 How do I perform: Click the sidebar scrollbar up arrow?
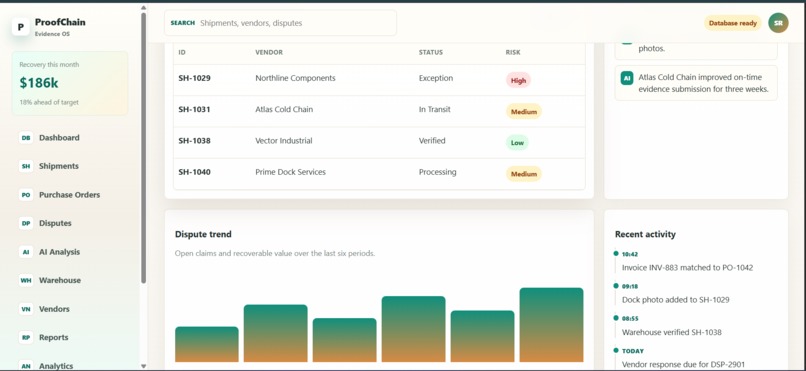coord(143,8)
